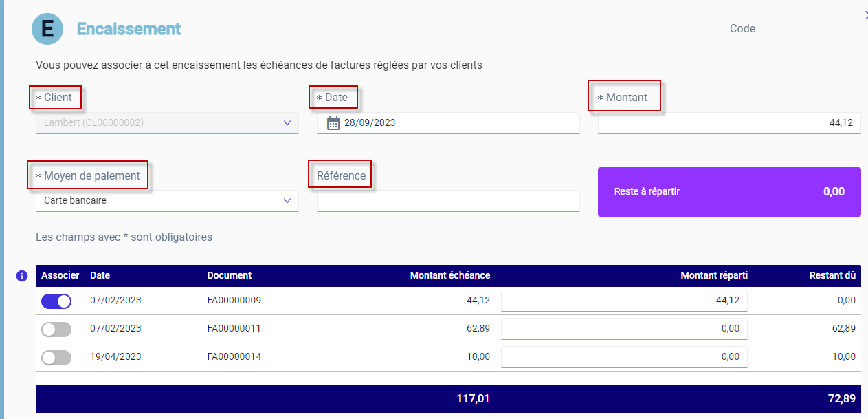The height and width of the screenshot is (419, 868).
Task: Enable the Associer toggle for FA00000011
Action: [56, 330]
